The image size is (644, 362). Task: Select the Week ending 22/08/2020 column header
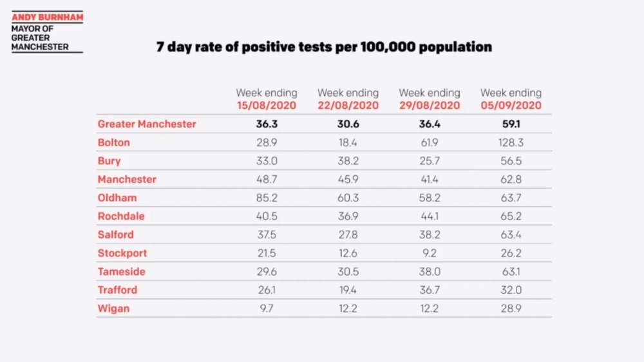(x=348, y=99)
